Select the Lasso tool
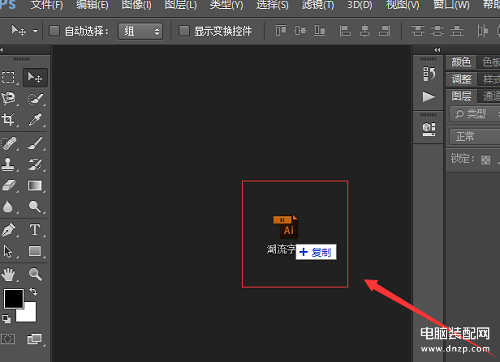The width and height of the screenshot is (500, 362). pos(9,99)
